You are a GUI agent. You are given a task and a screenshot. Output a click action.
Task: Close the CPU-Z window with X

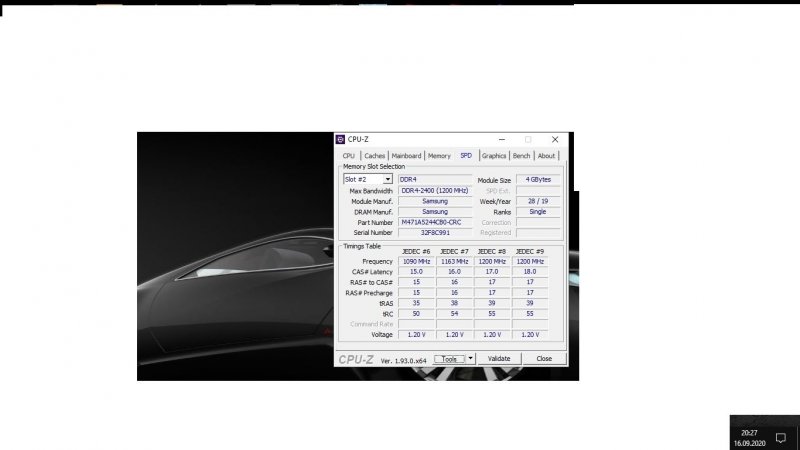[555, 139]
